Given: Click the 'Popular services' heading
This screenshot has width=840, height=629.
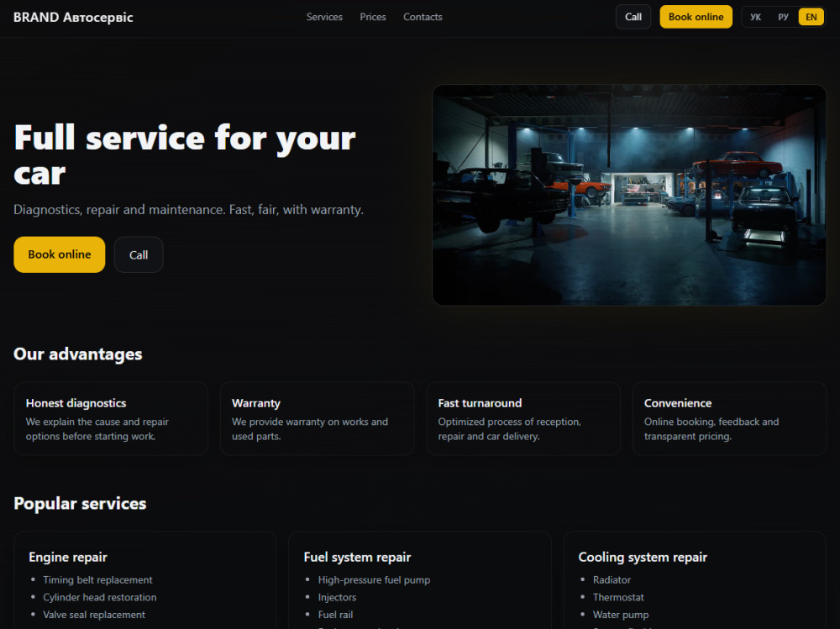Looking at the screenshot, I should coord(80,504).
